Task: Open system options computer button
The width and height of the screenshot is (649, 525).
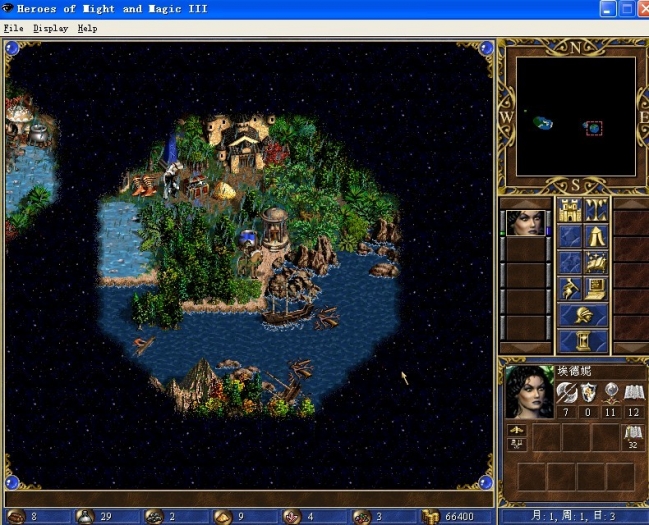Action: (x=597, y=290)
